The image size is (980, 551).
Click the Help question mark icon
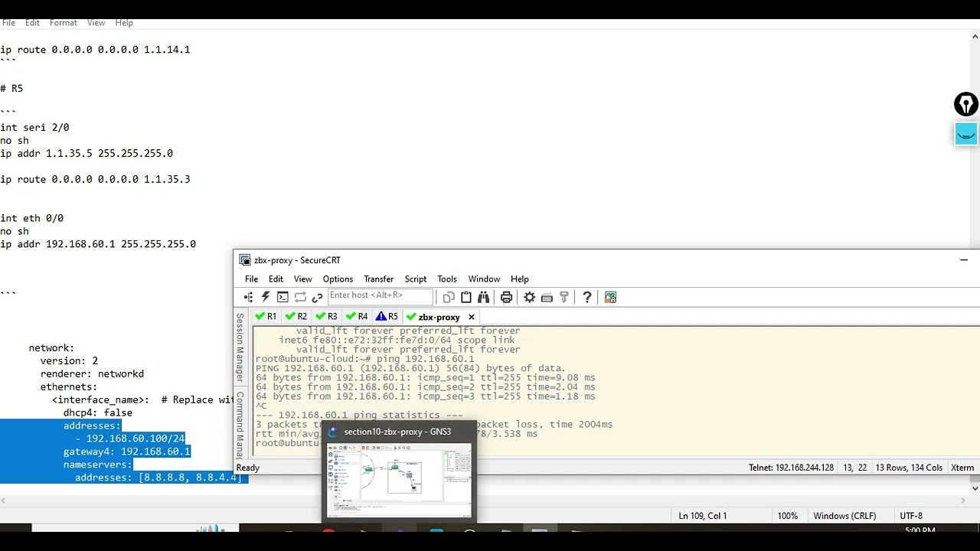[x=587, y=297]
